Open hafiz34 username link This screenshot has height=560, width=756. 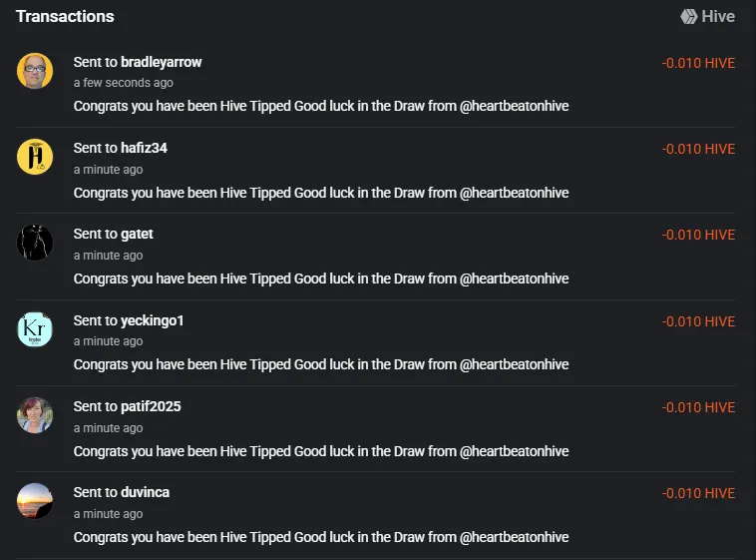click(x=144, y=148)
